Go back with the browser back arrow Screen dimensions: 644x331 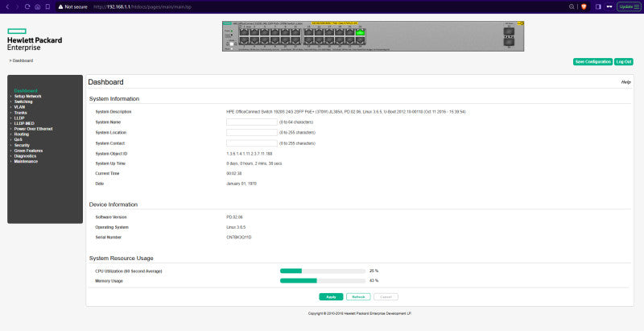point(7,6)
